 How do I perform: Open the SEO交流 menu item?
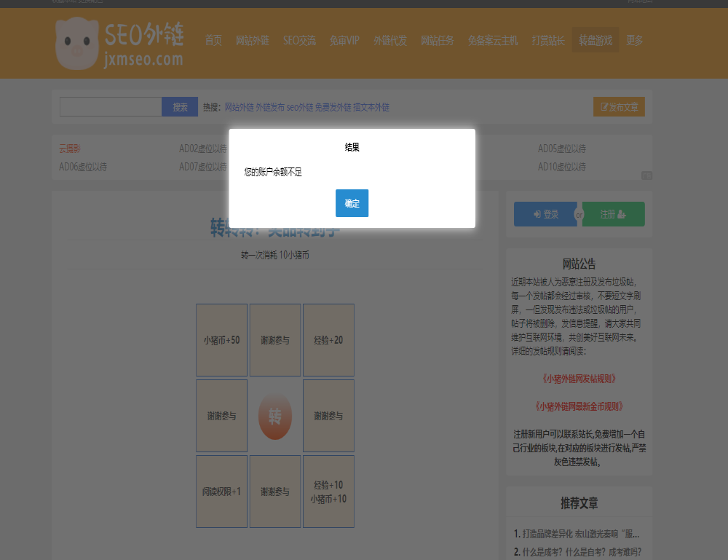pyautogui.click(x=299, y=40)
